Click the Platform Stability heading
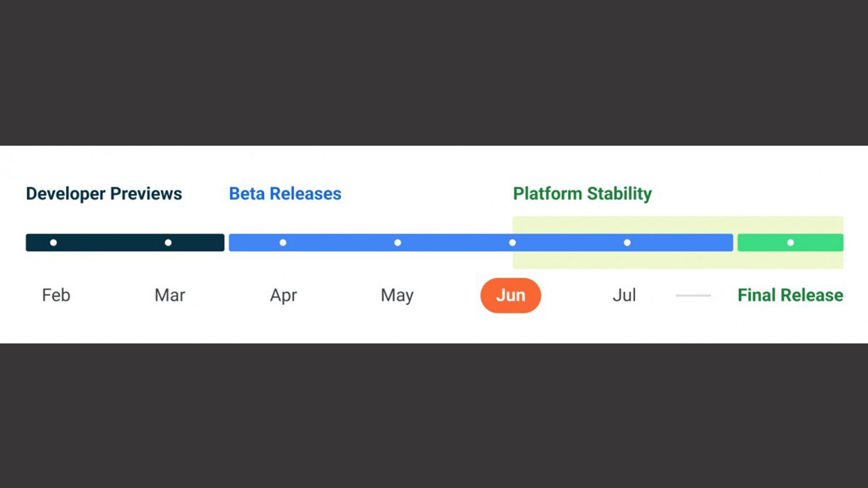The width and height of the screenshot is (868, 488). click(x=582, y=194)
